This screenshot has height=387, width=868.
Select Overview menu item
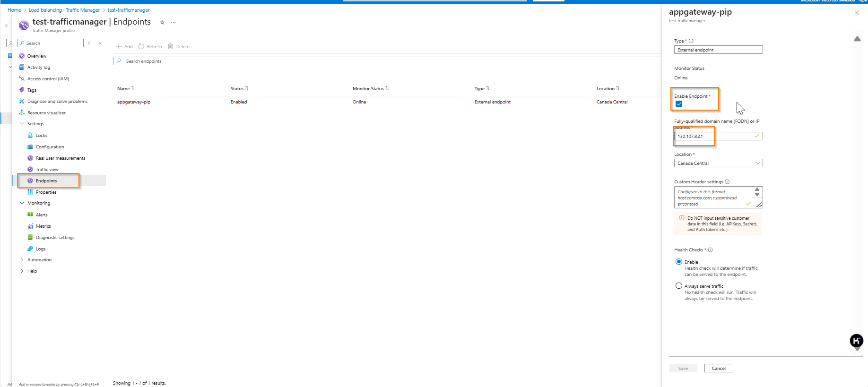[x=37, y=56]
